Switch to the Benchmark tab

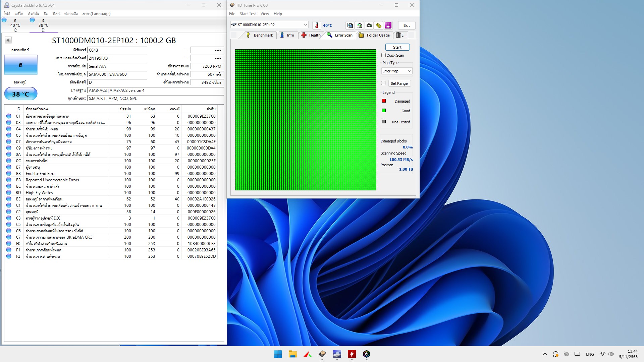pos(260,35)
